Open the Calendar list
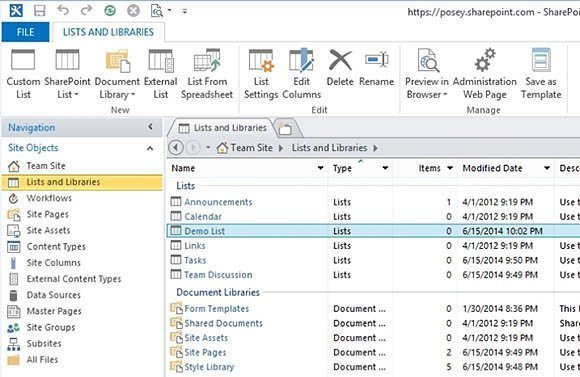Viewport: 580px width, 377px height. pyautogui.click(x=203, y=216)
